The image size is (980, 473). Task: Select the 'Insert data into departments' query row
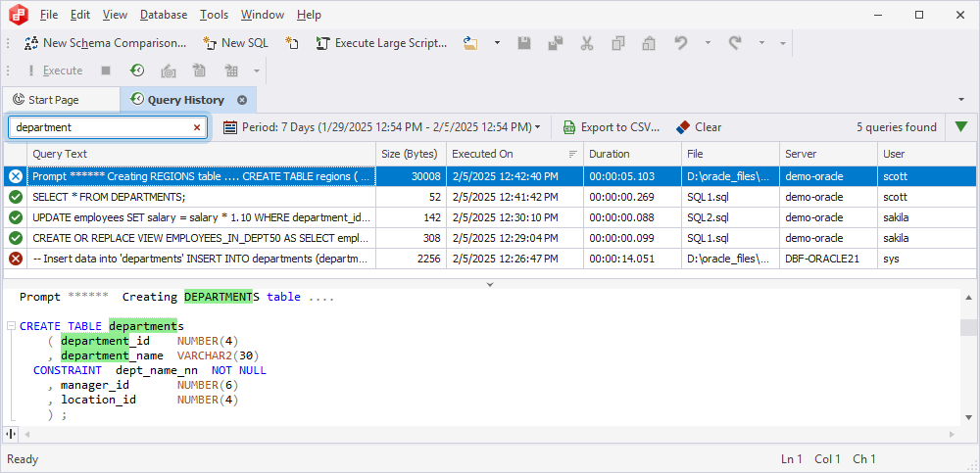tap(489, 259)
